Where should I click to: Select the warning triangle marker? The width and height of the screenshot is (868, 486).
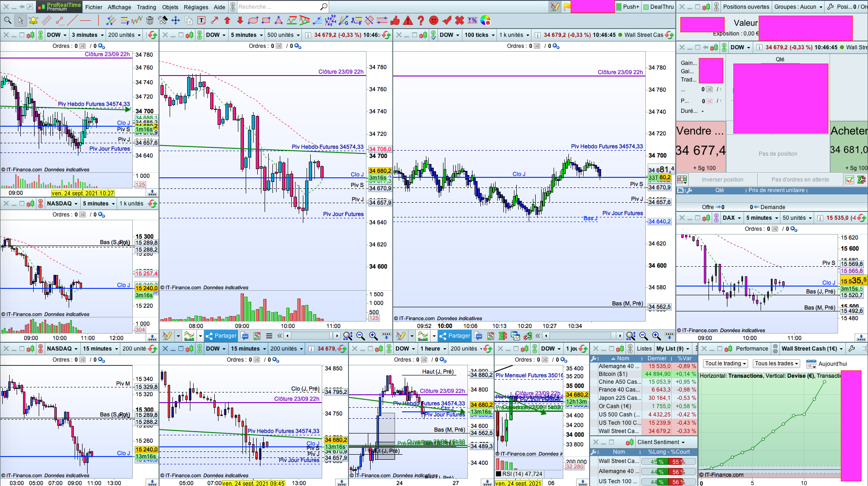point(408,20)
